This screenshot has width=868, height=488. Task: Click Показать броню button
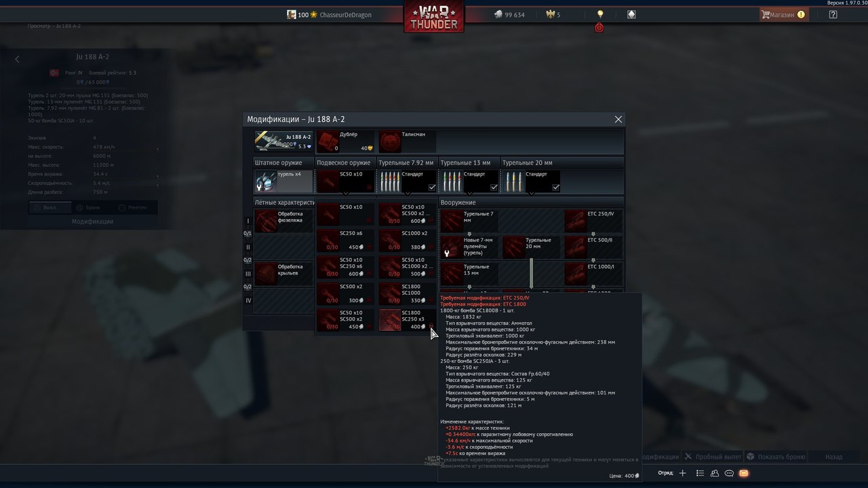[x=776, y=457]
